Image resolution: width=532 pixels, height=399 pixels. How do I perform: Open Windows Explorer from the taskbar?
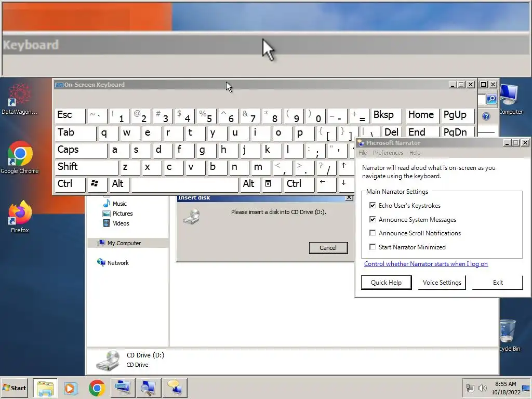(45, 388)
